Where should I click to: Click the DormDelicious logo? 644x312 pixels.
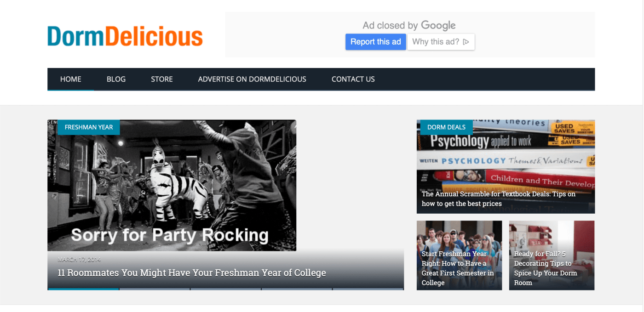(x=125, y=36)
